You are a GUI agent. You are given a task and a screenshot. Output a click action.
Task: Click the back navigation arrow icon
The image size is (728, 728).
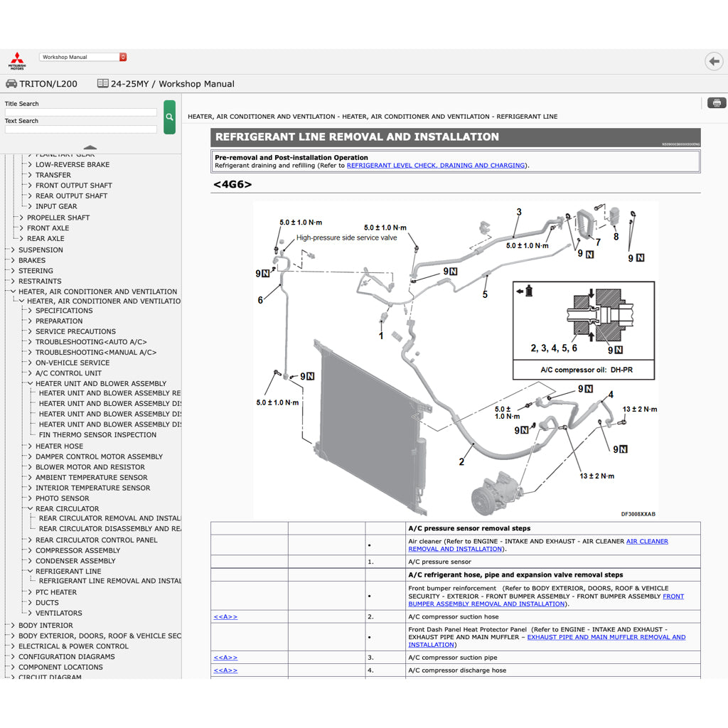714,61
